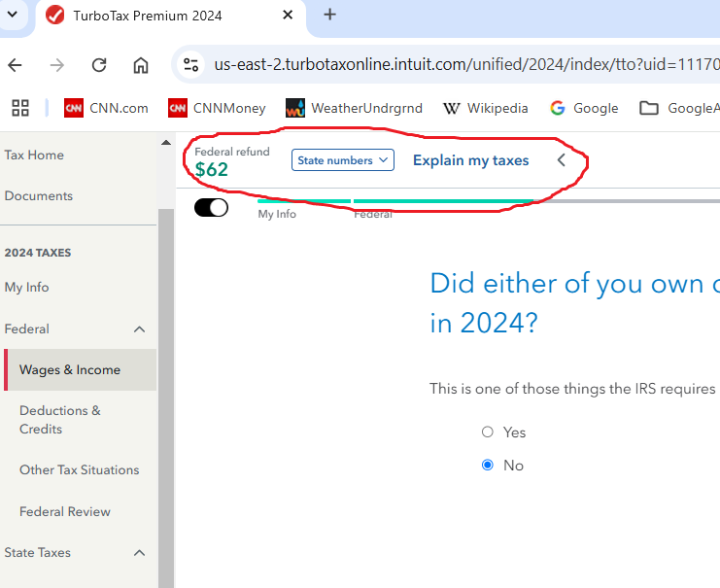This screenshot has height=588, width=720.
Task: Open My Info in the sidebar
Action: (x=26, y=287)
